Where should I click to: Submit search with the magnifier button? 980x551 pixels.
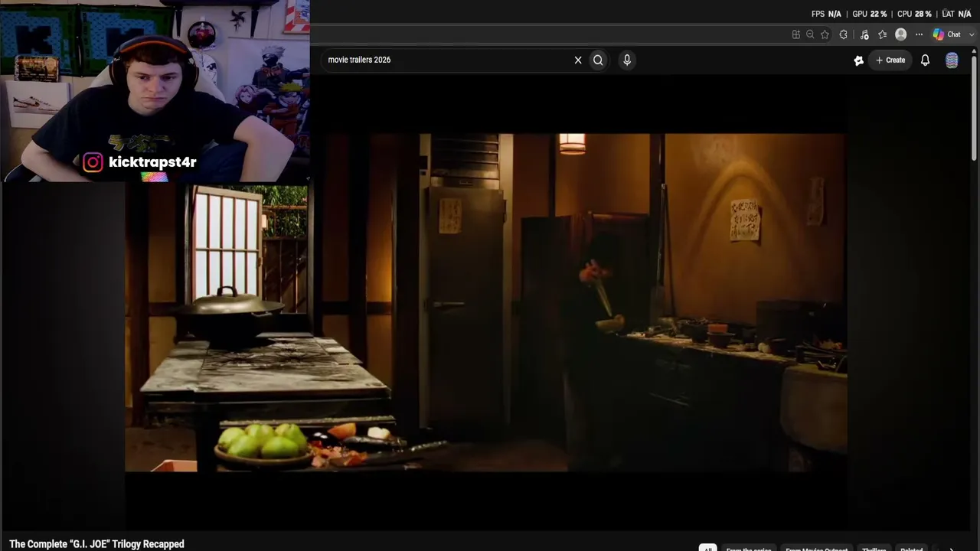tap(598, 60)
